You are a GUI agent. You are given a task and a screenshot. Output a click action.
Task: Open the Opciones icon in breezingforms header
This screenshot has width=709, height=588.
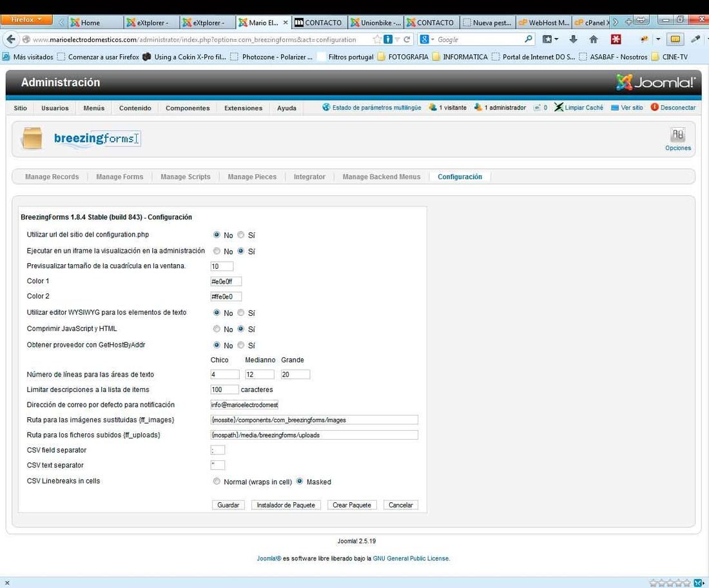pyautogui.click(x=677, y=139)
